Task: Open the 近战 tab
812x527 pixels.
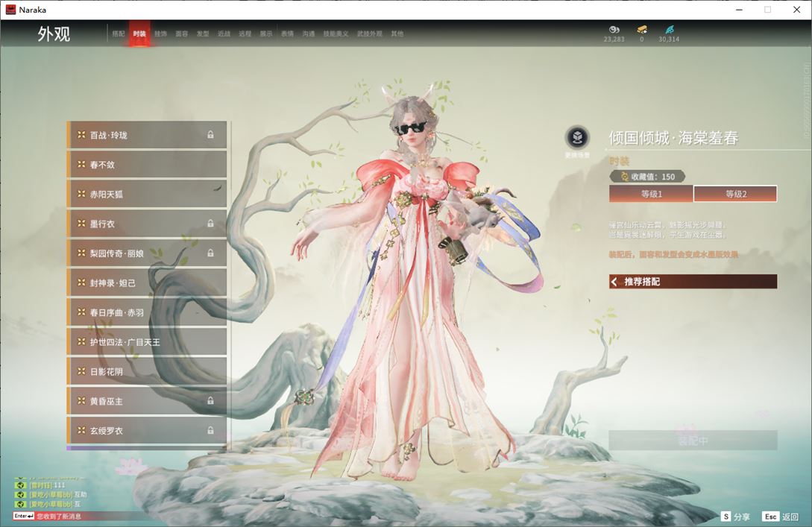Action: (224, 34)
